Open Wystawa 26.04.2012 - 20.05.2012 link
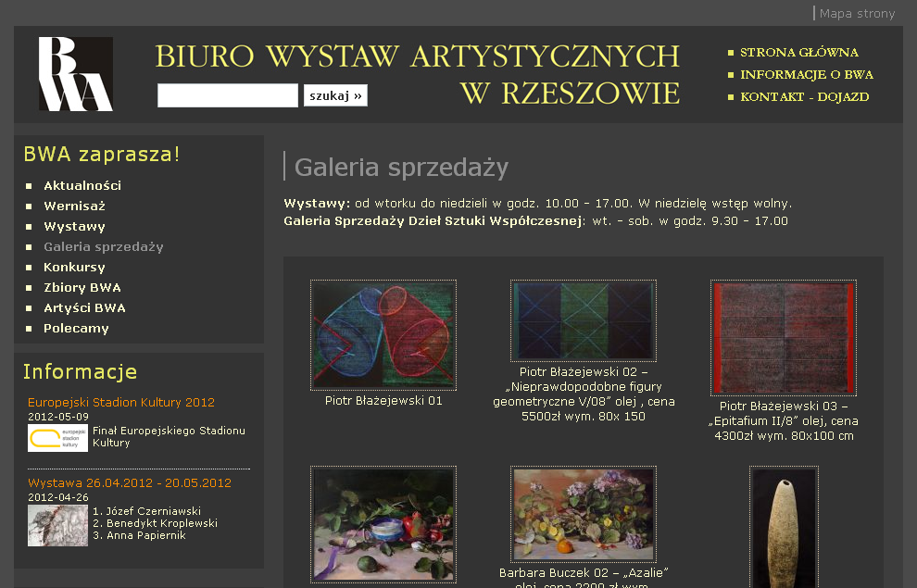 tap(130, 482)
